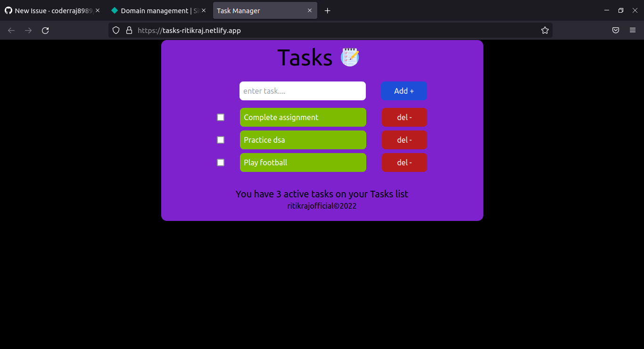Open a new browser tab

click(x=327, y=10)
